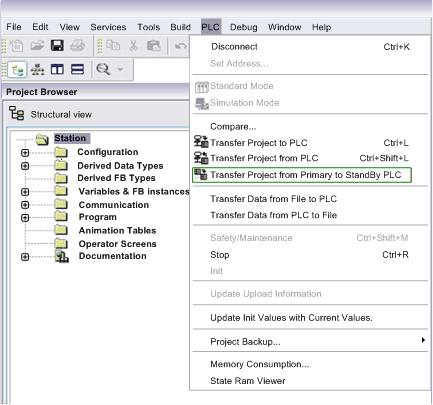Select the Animation Tables folder
Viewport: 433px width, 405px height.
117,230
